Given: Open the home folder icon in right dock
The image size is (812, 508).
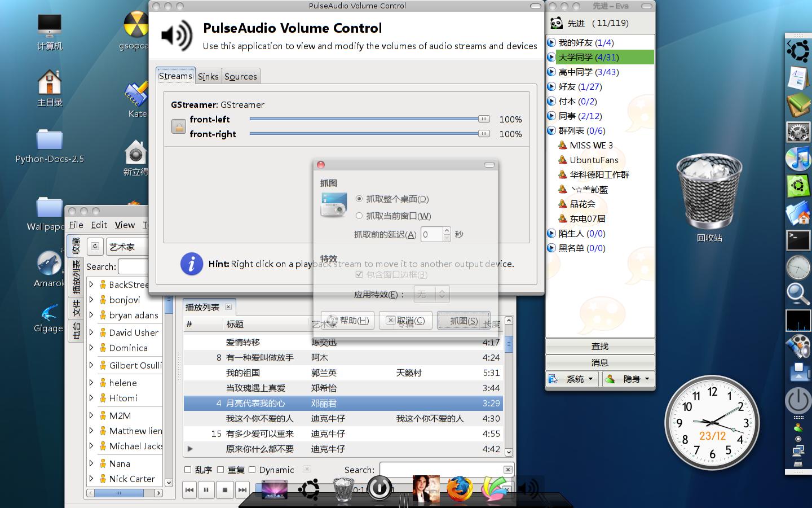Looking at the screenshot, I should click(x=798, y=213).
